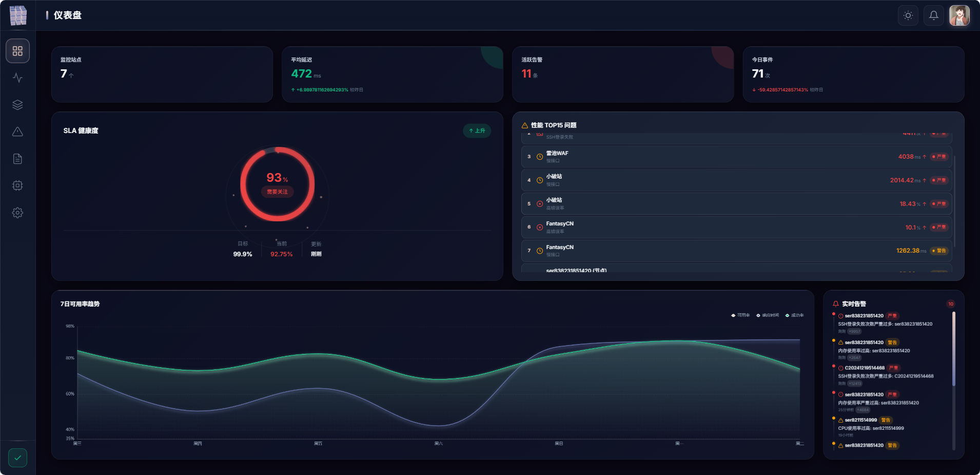
Task: Click the SLA 93% health ring gauge
Action: point(278,184)
